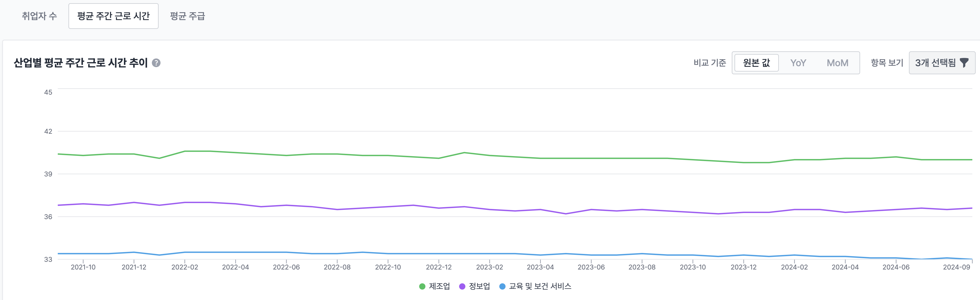Screen dimensions: 980x300
Task: Click the filter funnel icon
Action: (964, 63)
